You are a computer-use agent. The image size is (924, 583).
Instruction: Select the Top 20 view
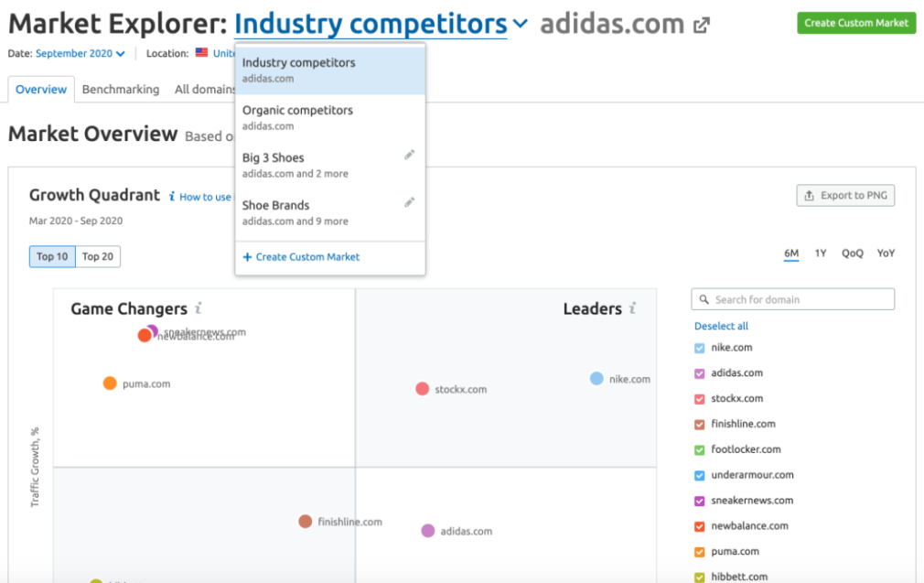tap(98, 256)
